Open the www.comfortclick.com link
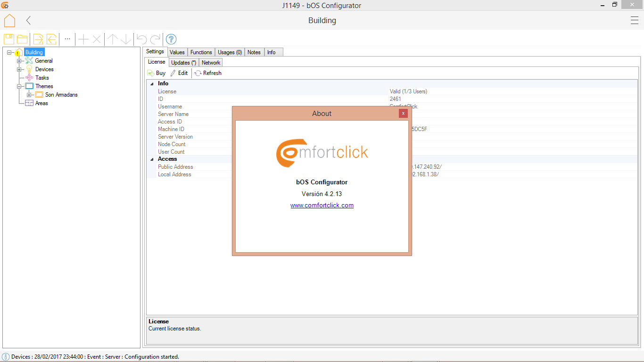This screenshot has width=644, height=362. click(x=322, y=206)
